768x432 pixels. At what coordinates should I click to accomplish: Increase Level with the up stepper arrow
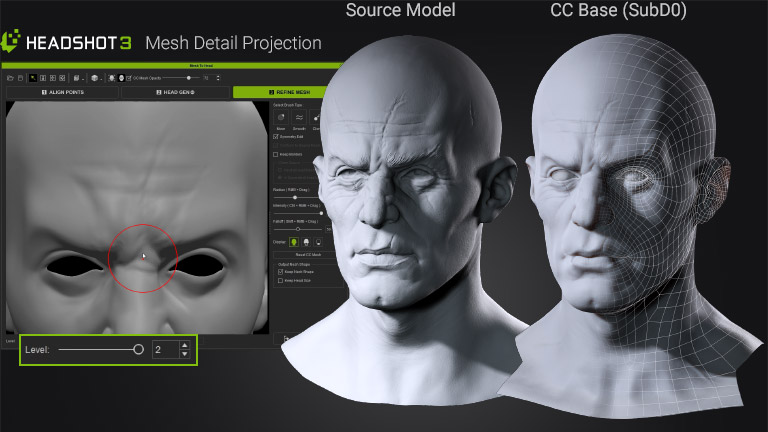pyautogui.click(x=185, y=345)
